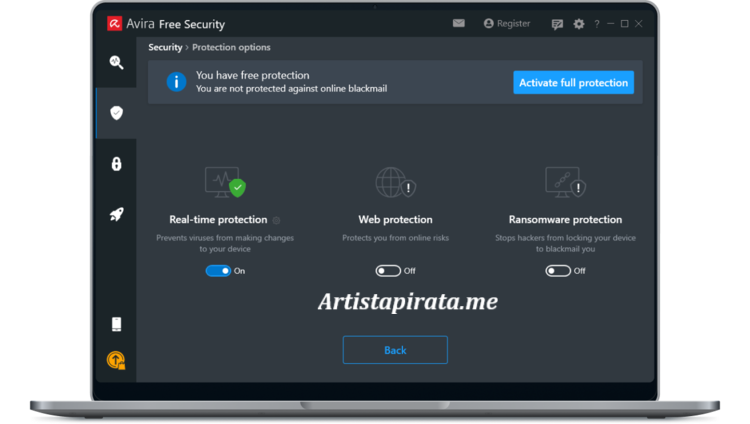Click the orange upgrade icon in sidebar
The width and height of the screenshot is (750, 424).
(116, 360)
